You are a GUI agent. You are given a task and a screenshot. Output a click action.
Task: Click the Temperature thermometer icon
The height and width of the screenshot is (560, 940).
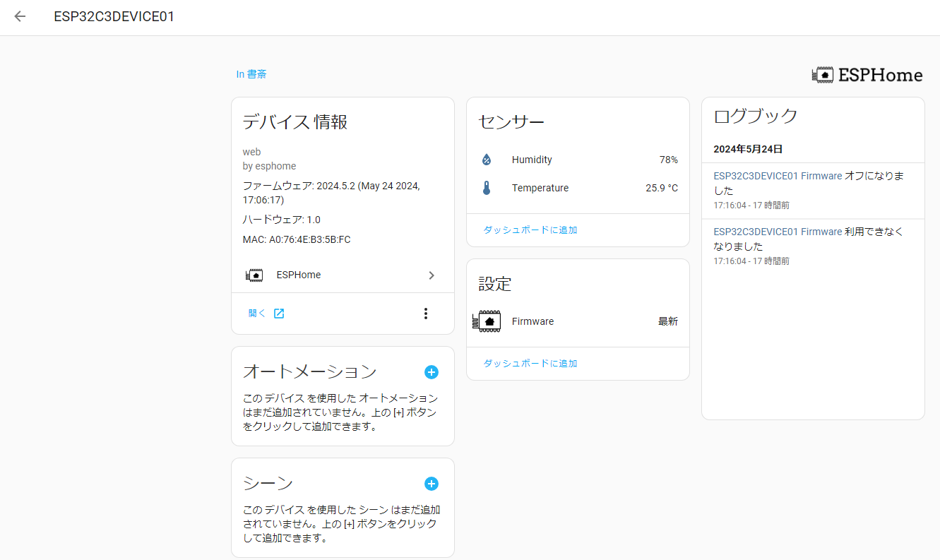tap(486, 189)
